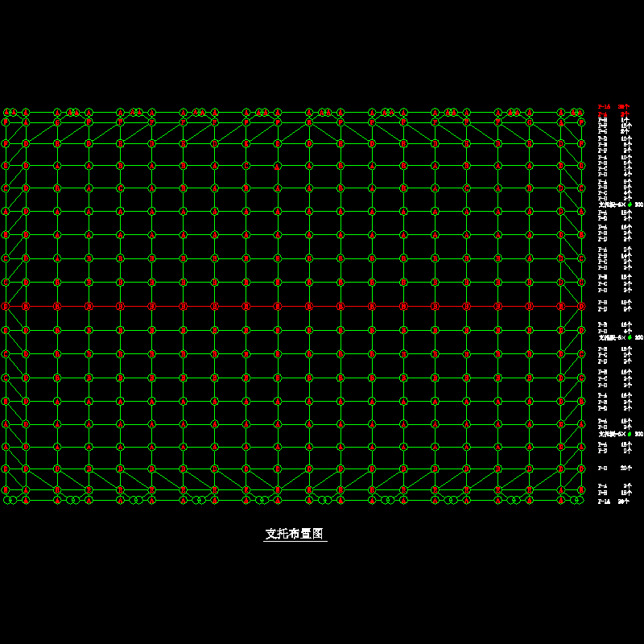Select the P-D 20个 legend entry
This screenshot has height=644, width=644.
tap(615, 469)
